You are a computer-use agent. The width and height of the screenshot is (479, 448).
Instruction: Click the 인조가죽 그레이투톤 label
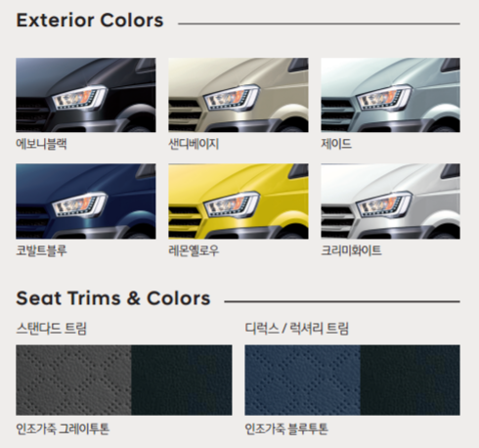63,428
